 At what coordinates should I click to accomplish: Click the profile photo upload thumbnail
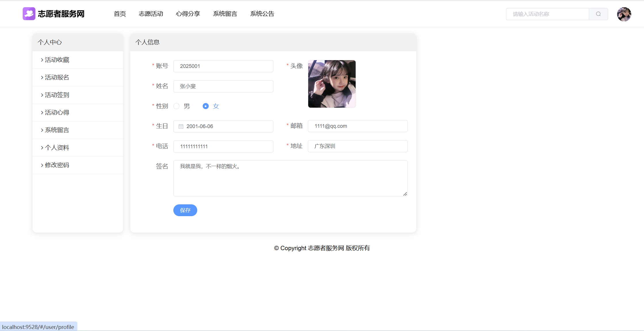tap(332, 84)
